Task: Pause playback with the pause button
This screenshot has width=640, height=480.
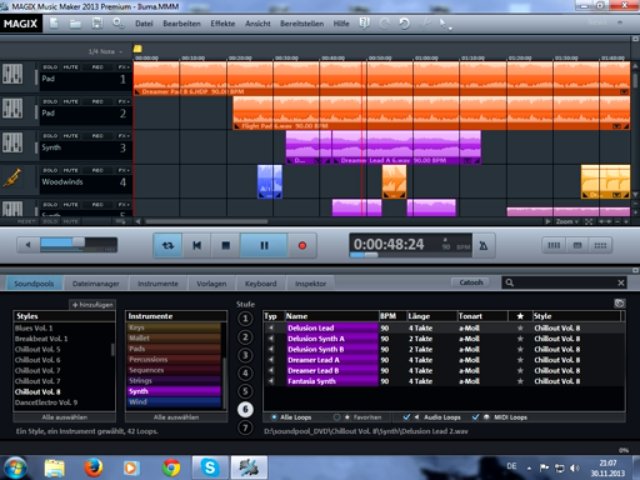Action: [264, 244]
